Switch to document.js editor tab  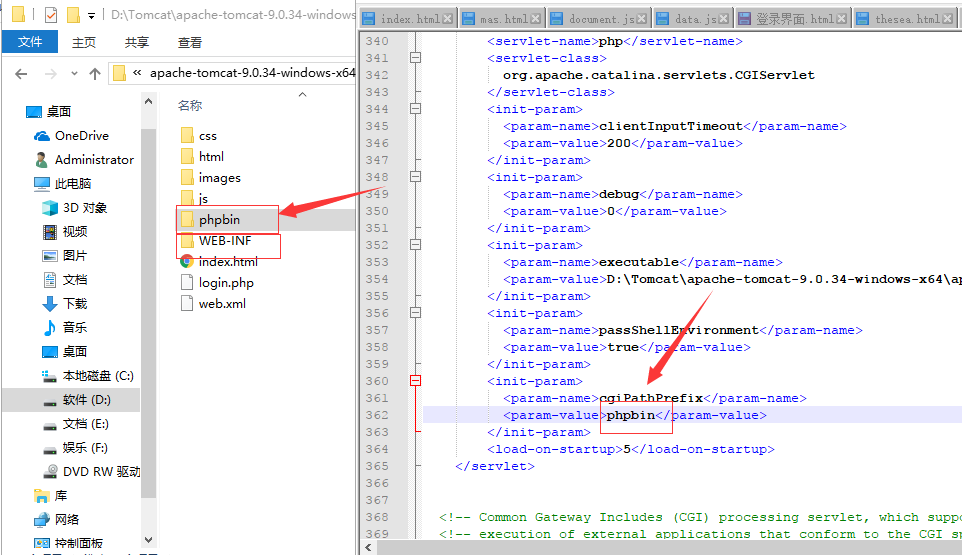(599, 19)
